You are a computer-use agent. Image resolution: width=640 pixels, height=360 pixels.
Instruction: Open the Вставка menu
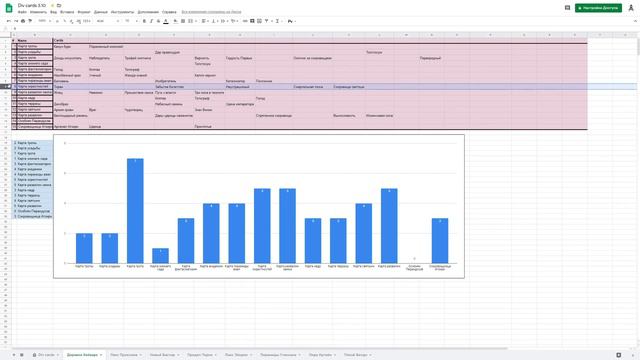pyautogui.click(x=67, y=12)
